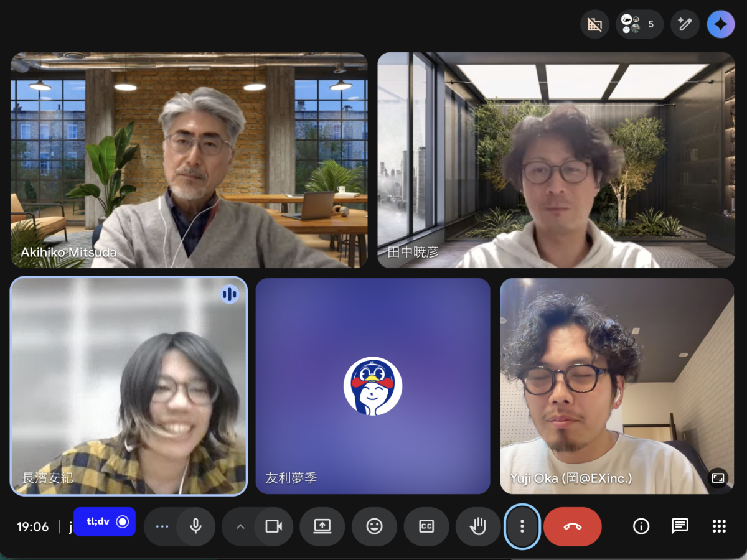Mute the microphone
747x560 pixels.
coord(195,526)
